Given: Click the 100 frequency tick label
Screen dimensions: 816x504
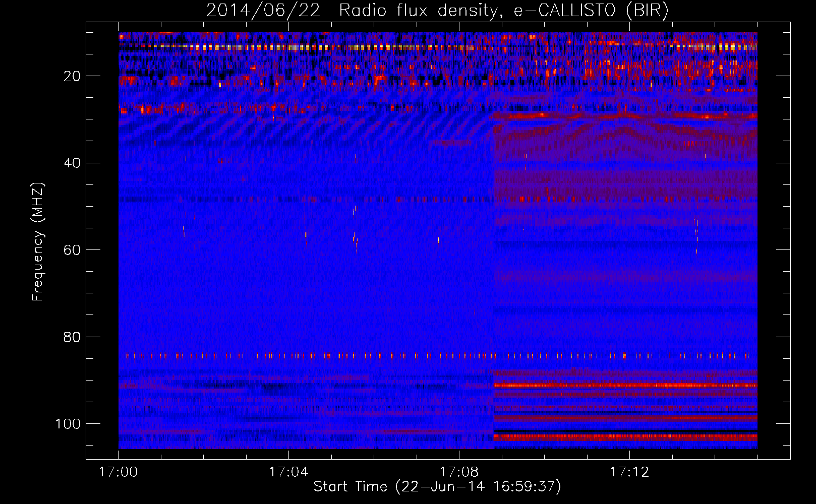Looking at the screenshot, I should pos(68,424).
